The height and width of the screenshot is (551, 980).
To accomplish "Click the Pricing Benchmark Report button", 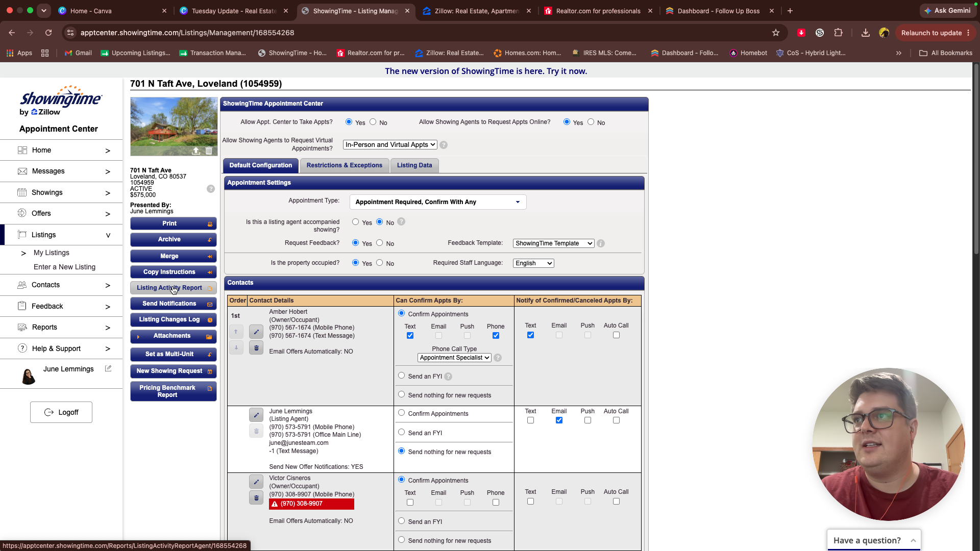I will click(174, 391).
